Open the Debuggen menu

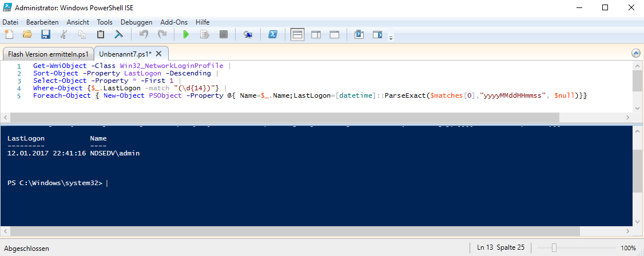click(x=136, y=22)
